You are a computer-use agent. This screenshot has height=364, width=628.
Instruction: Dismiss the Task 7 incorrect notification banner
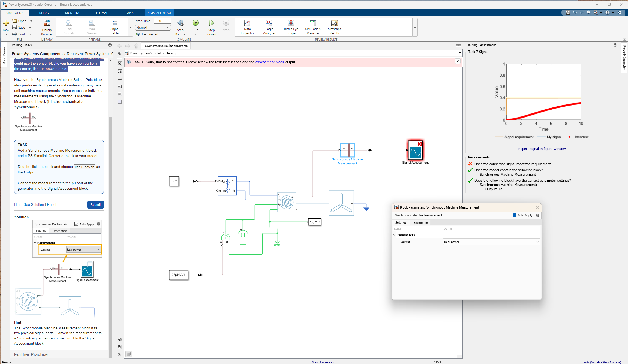pyautogui.click(x=458, y=61)
